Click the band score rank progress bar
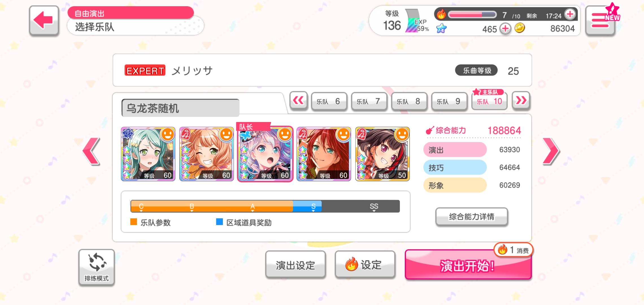Image resolution: width=644 pixels, height=305 pixels. (x=265, y=206)
